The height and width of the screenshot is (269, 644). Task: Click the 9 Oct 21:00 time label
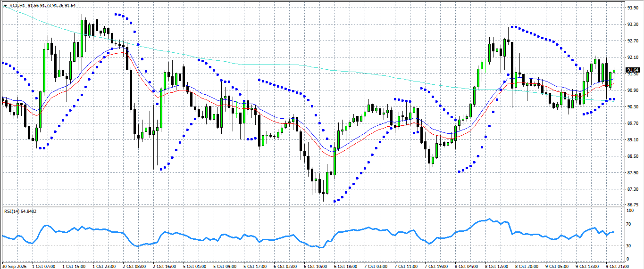tap(618, 266)
